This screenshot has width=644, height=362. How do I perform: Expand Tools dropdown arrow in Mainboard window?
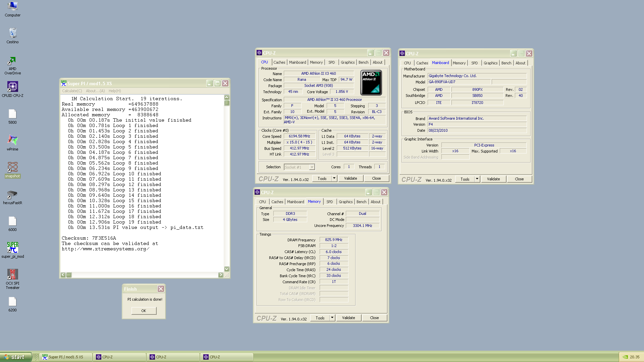coord(477,179)
